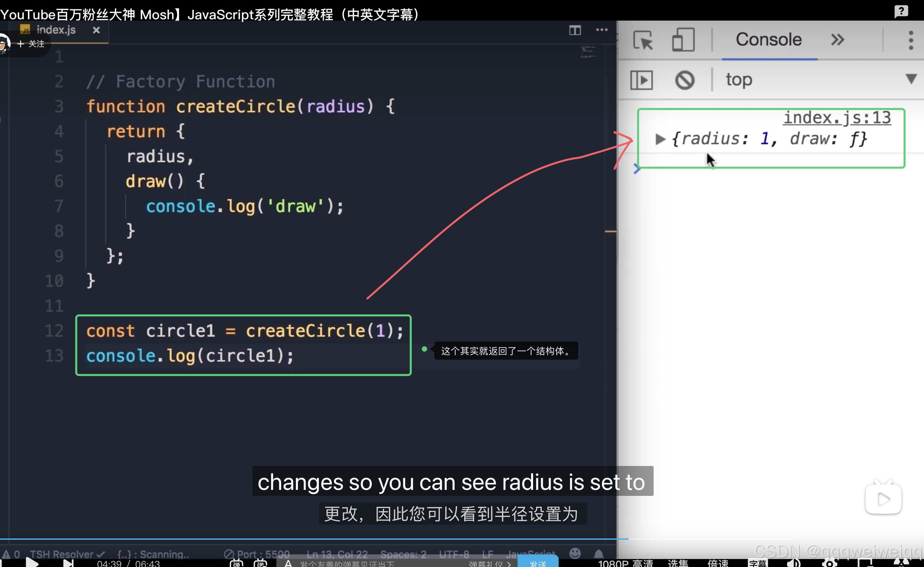
Task: Clear the console with the ban icon
Action: pyautogui.click(x=685, y=80)
